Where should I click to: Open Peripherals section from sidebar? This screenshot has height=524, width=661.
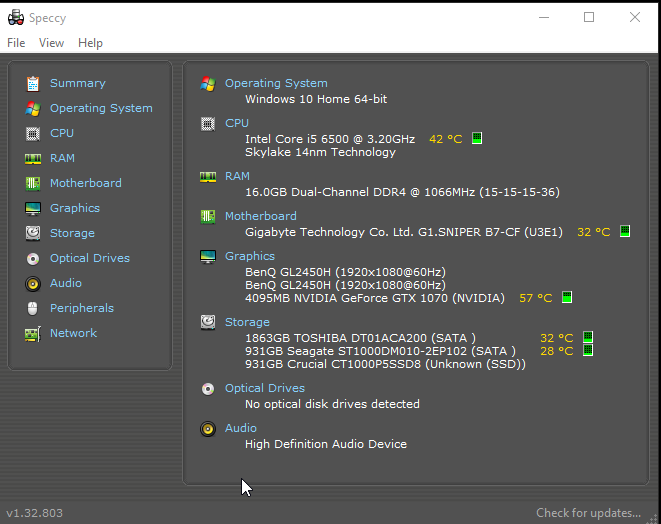tap(82, 308)
